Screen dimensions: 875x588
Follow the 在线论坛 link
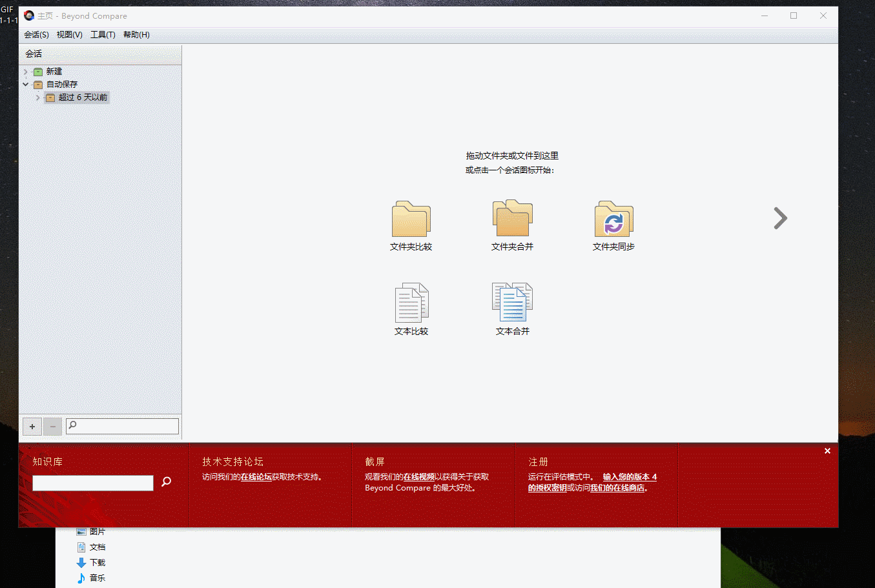[256, 477]
